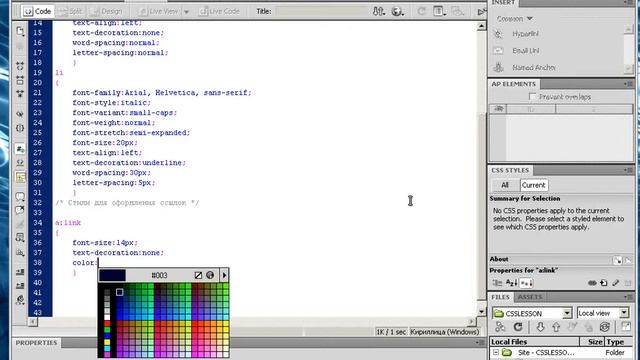Pick the yellow swatch in left column
The image size is (640, 360).
coord(107,342)
